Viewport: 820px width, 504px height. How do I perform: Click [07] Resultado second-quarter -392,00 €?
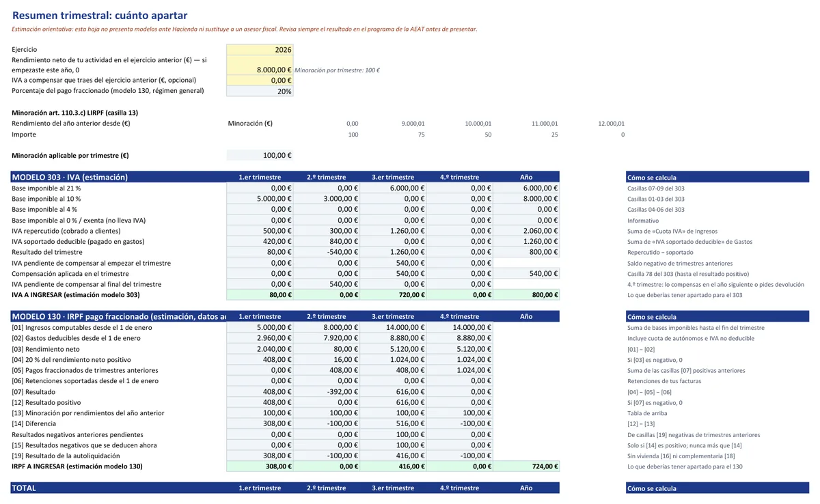point(327,391)
